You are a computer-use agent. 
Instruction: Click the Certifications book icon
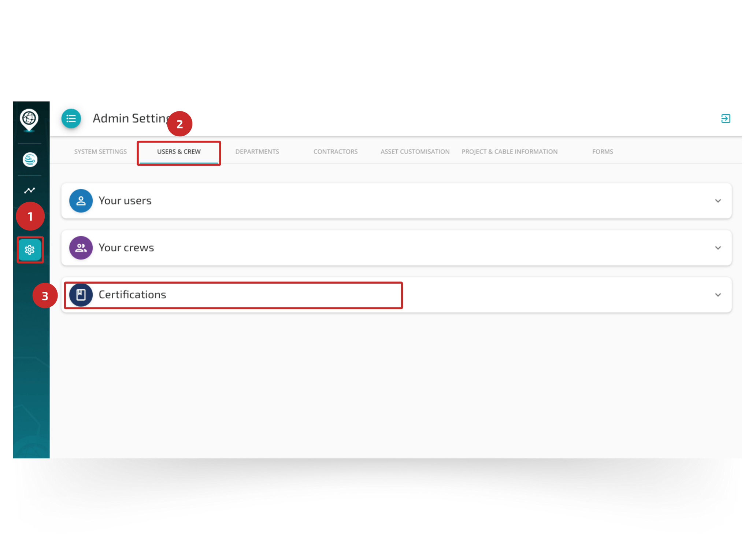pyautogui.click(x=81, y=294)
